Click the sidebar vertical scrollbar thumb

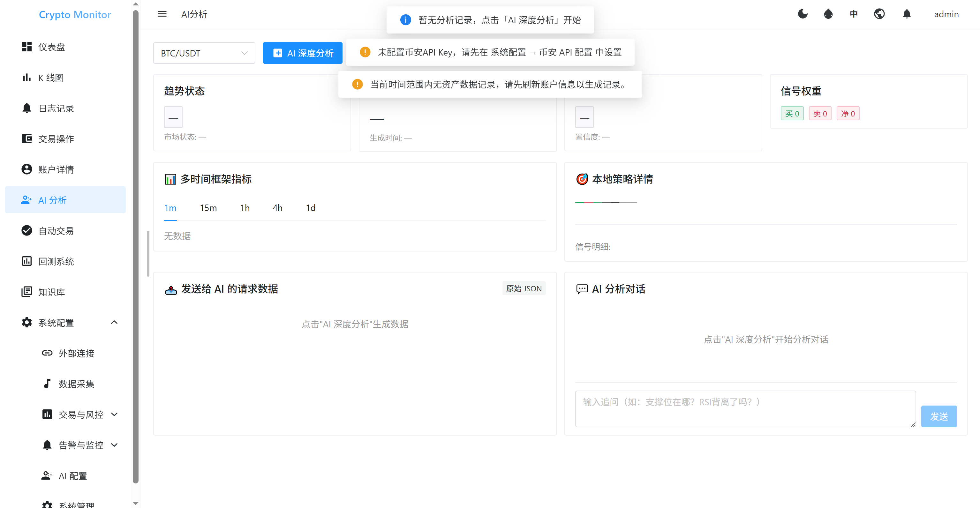[135, 247]
